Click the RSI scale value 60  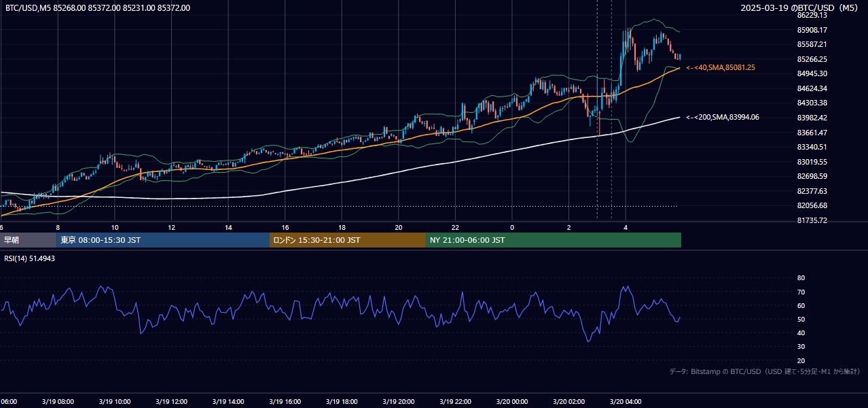[801, 305]
